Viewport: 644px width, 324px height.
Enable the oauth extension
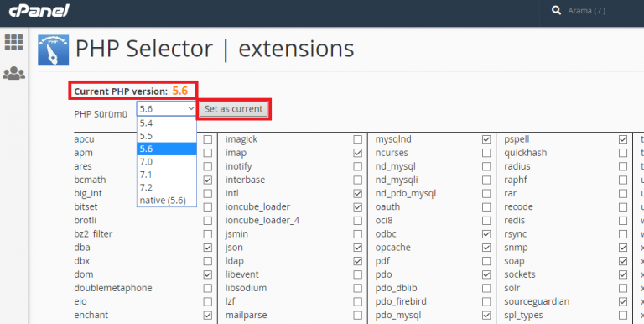coord(486,206)
